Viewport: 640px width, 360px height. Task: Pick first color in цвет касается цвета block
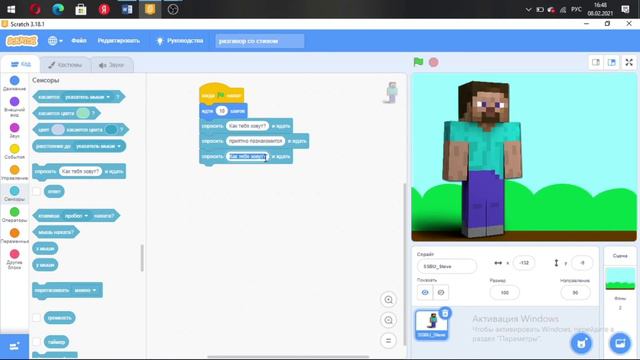(58, 130)
